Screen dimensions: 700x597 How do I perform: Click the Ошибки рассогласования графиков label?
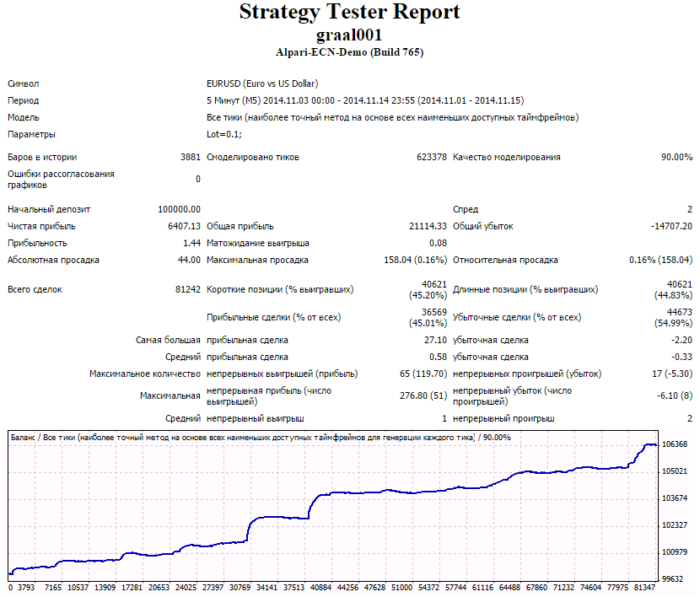(x=61, y=180)
